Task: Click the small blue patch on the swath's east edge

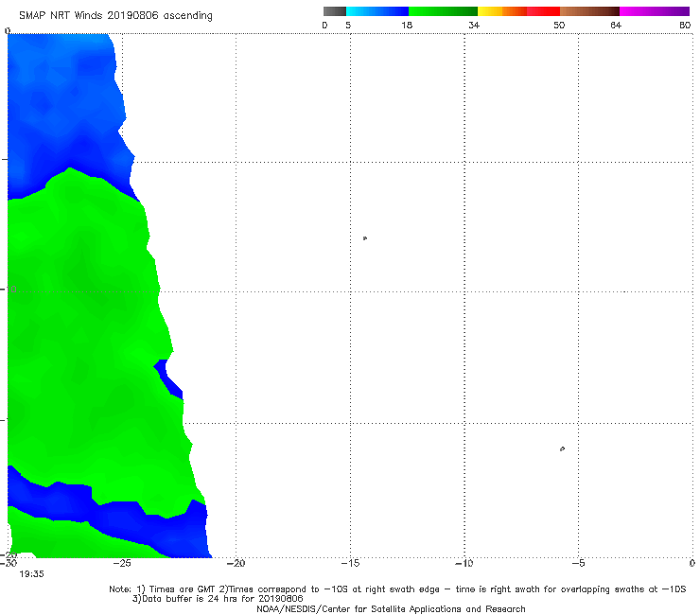Action: [x=168, y=378]
